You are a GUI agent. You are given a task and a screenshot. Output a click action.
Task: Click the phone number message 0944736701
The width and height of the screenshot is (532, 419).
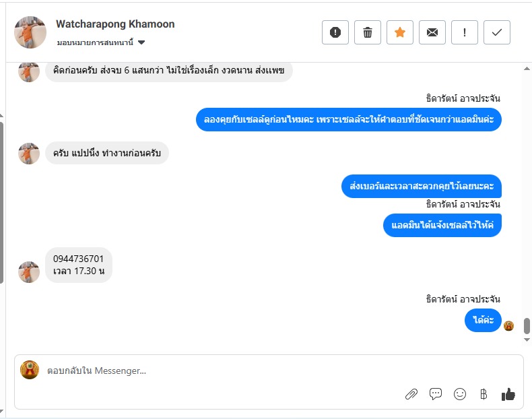[x=78, y=259]
